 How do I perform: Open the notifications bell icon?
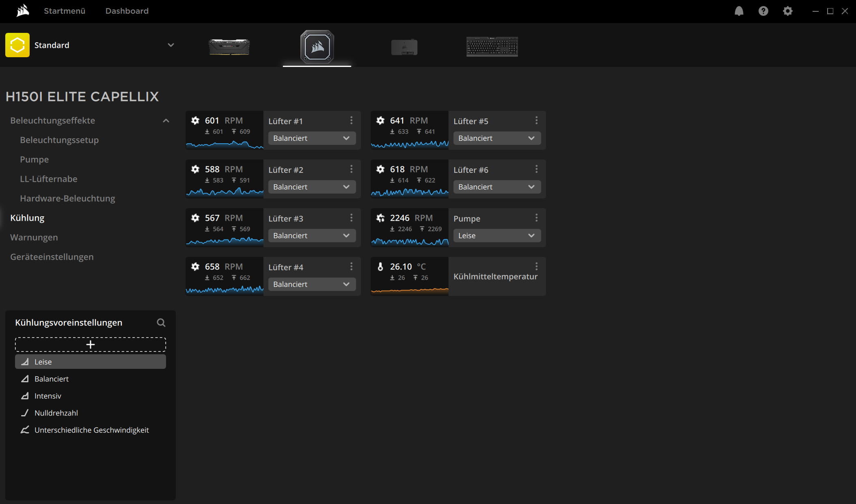coord(739,11)
